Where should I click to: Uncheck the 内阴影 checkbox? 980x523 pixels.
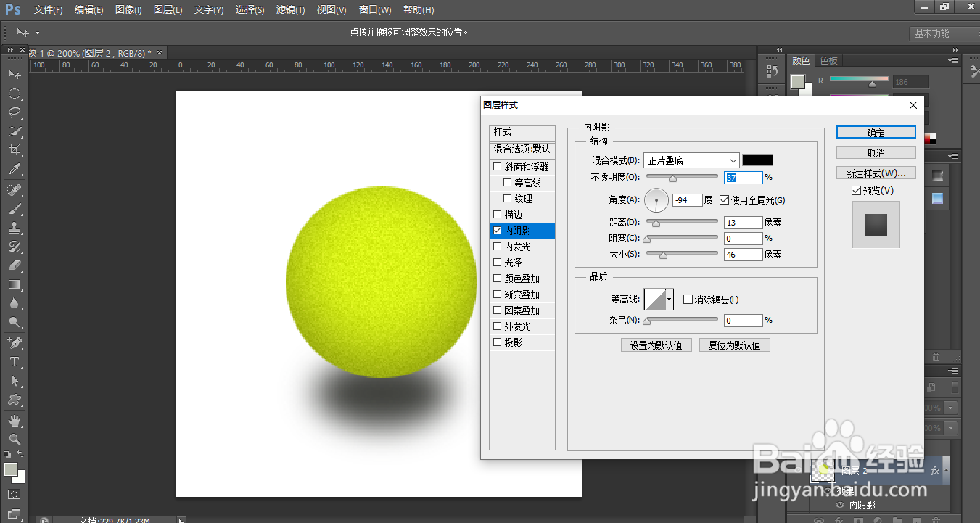click(x=497, y=231)
